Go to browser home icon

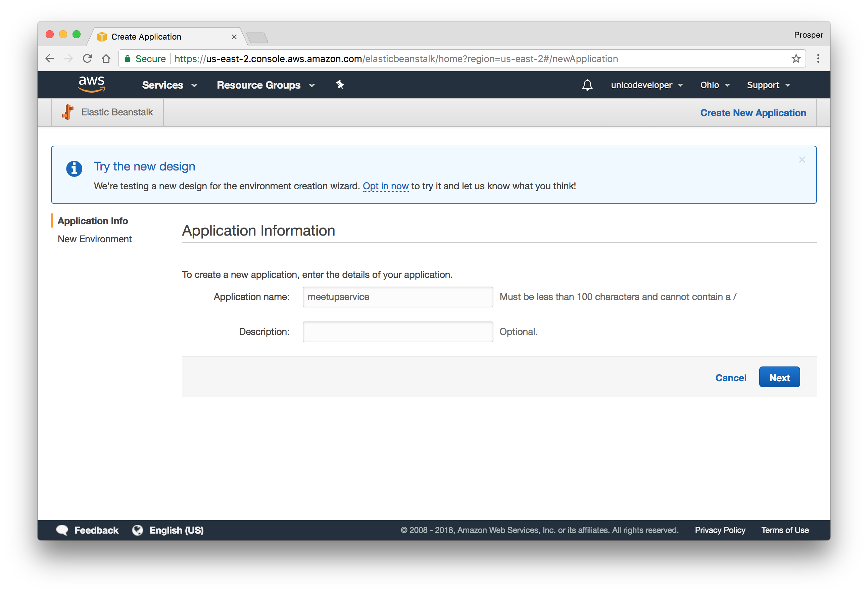pyautogui.click(x=106, y=59)
